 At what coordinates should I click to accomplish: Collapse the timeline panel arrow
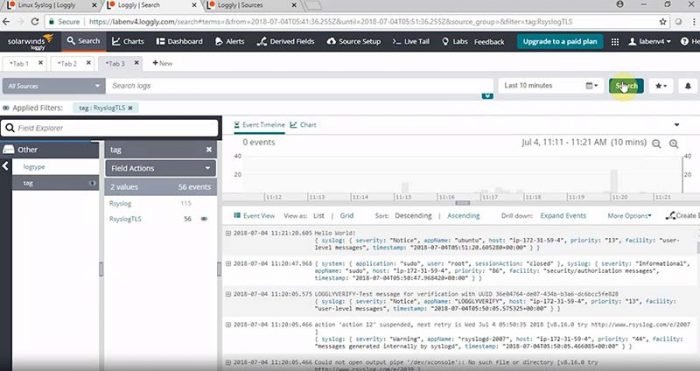(676, 125)
